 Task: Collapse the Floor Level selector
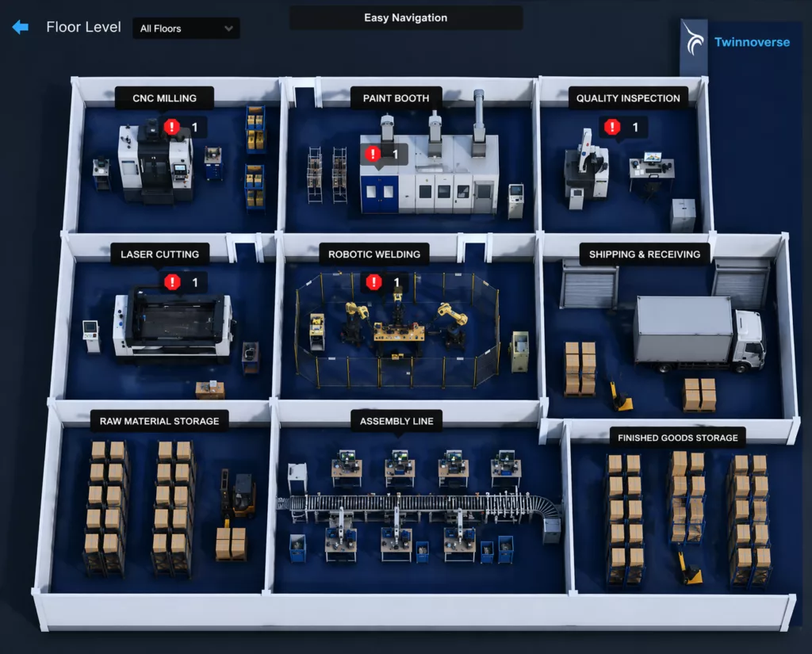(186, 28)
